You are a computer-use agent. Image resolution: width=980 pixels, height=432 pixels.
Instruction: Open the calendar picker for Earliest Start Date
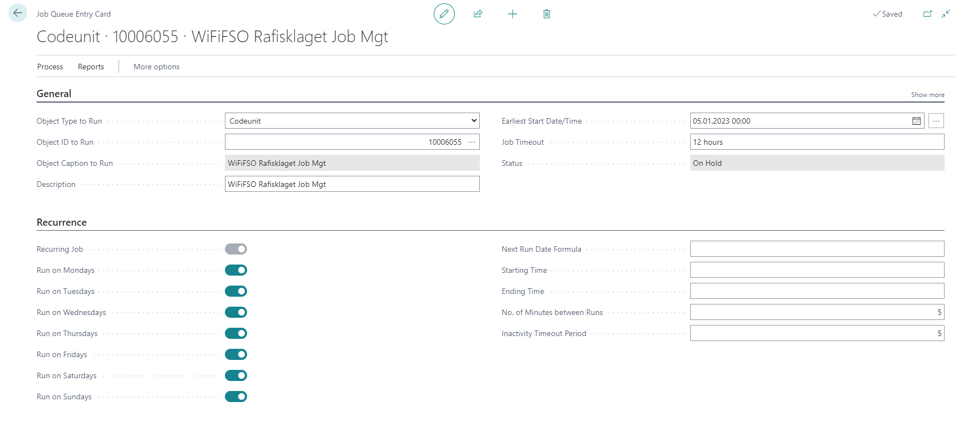[916, 121]
